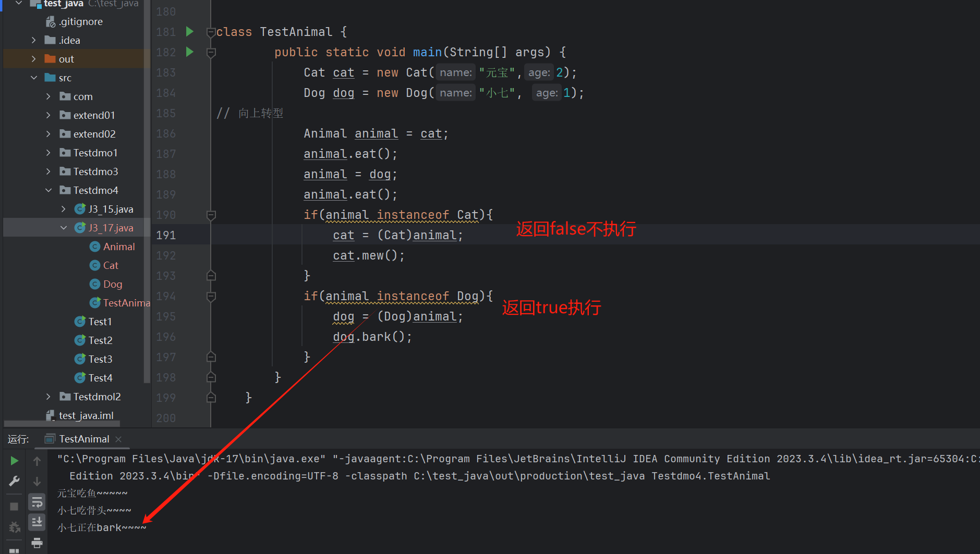Viewport: 980px width, 554px height.
Task: Open the Dog class node
Action: pyautogui.click(x=113, y=284)
